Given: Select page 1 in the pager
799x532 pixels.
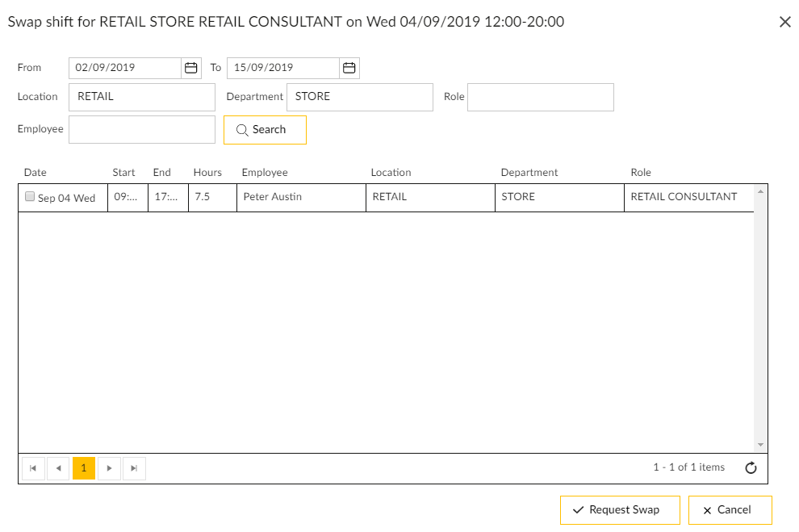Looking at the screenshot, I should pyautogui.click(x=84, y=468).
